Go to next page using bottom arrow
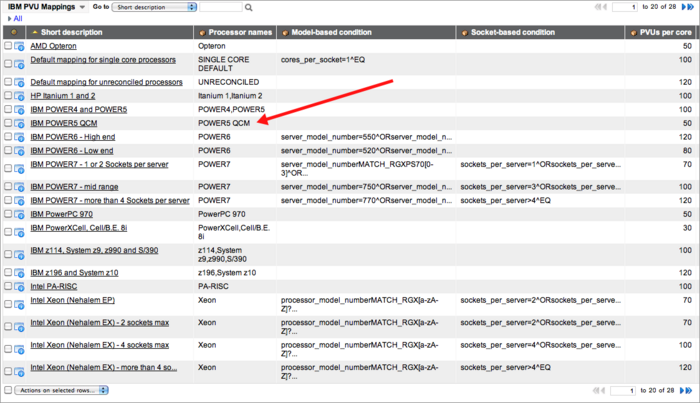 point(682,391)
